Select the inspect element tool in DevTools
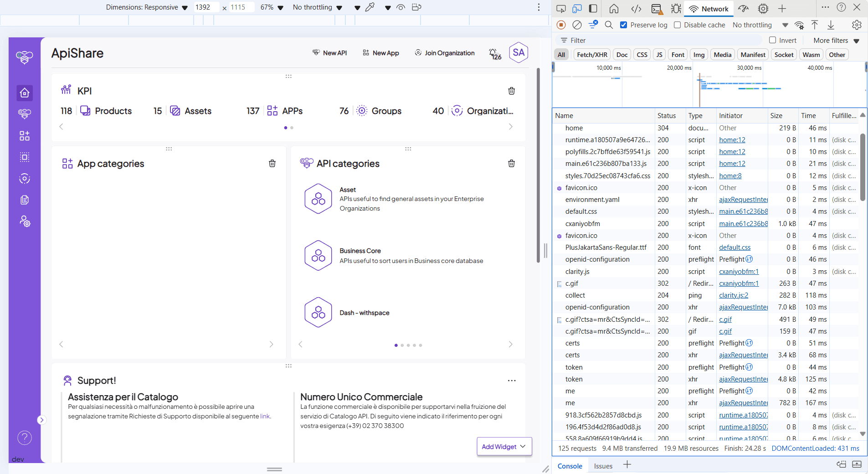Image resolution: width=868 pixels, height=474 pixels. click(561, 8)
